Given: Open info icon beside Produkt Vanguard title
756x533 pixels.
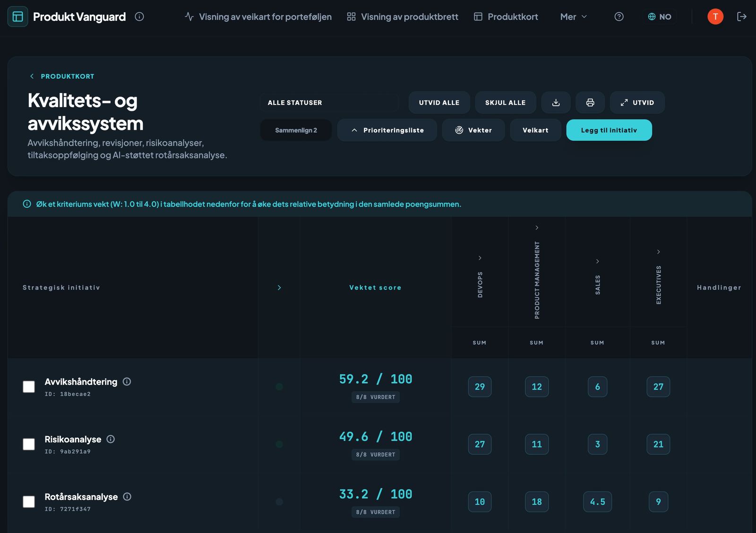Looking at the screenshot, I should [139, 17].
